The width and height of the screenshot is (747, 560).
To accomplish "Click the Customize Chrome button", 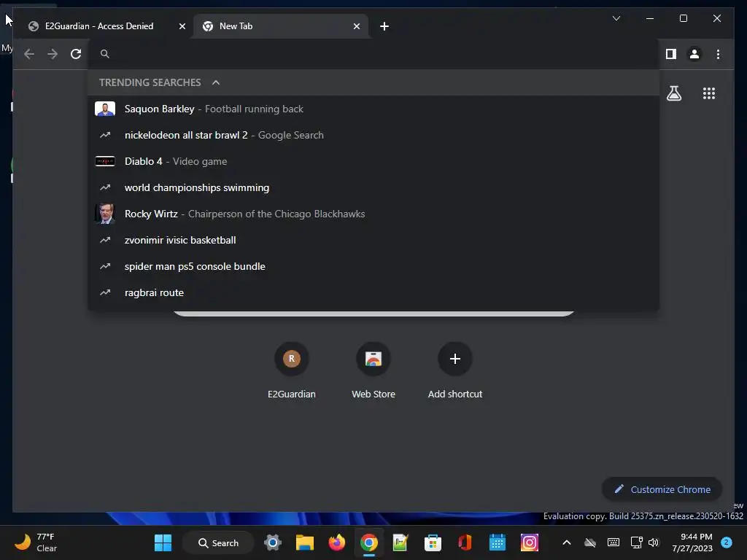I will pyautogui.click(x=662, y=489).
